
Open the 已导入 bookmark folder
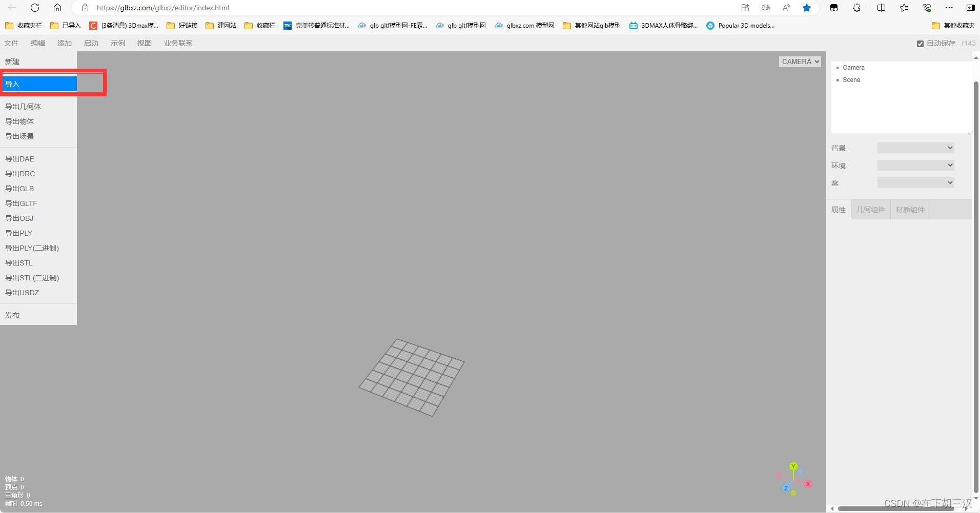point(66,25)
